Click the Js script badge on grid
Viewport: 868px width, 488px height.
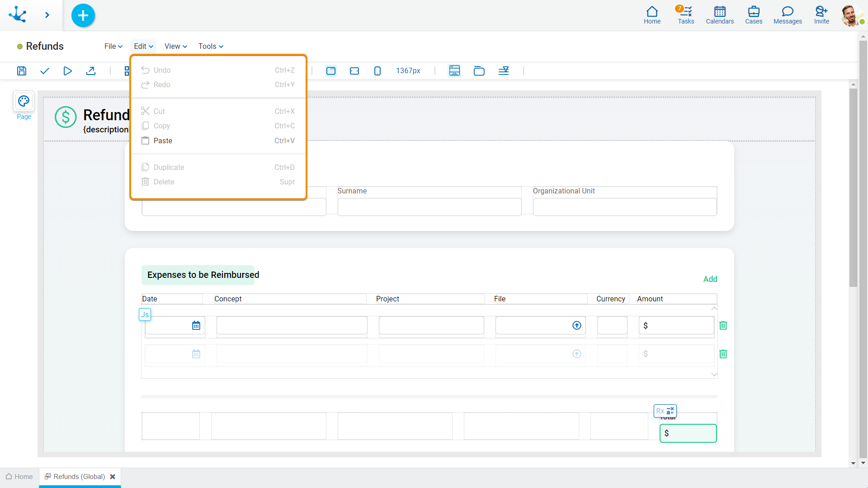click(x=145, y=314)
